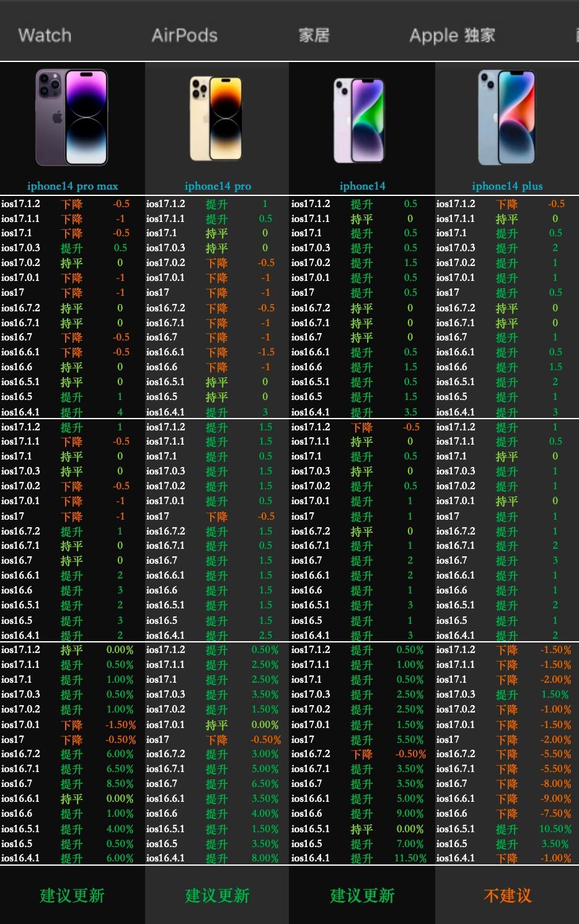The height and width of the screenshot is (924, 579).
Task: Select the 3.50% value in iphone14 plus column
Action: [x=555, y=844]
